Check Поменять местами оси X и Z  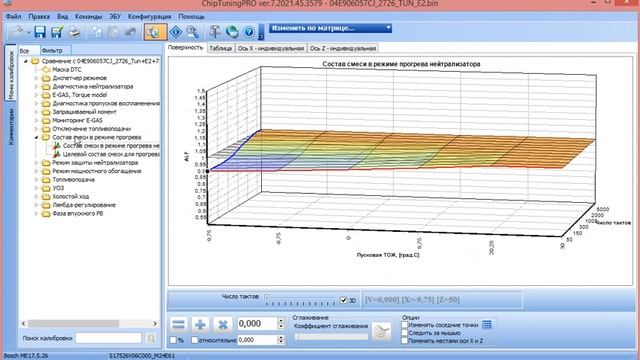point(404,341)
